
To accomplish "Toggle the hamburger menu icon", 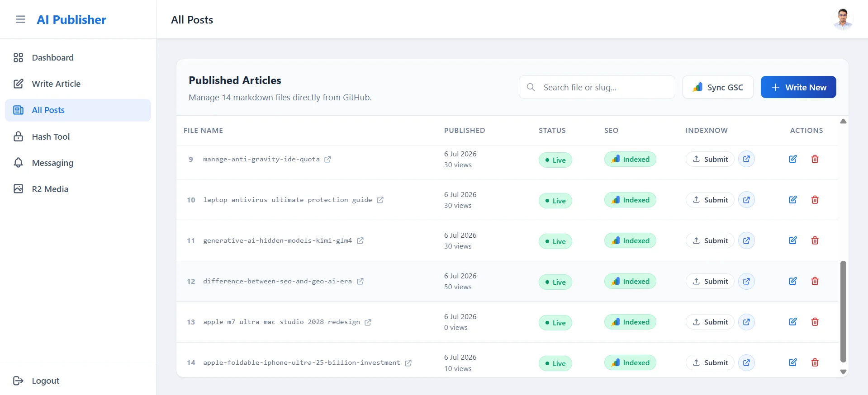I will pyautogui.click(x=20, y=19).
